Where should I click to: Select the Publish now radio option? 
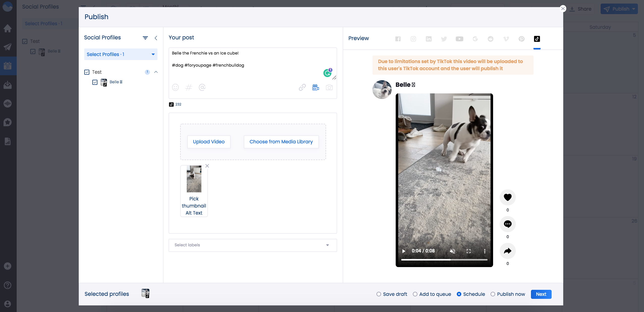pyautogui.click(x=493, y=294)
